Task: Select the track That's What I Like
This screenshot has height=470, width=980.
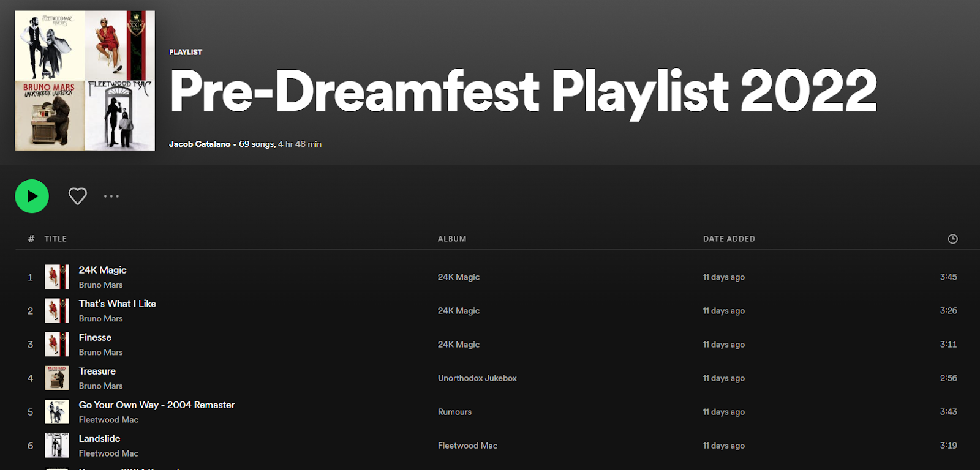Action: point(117,304)
